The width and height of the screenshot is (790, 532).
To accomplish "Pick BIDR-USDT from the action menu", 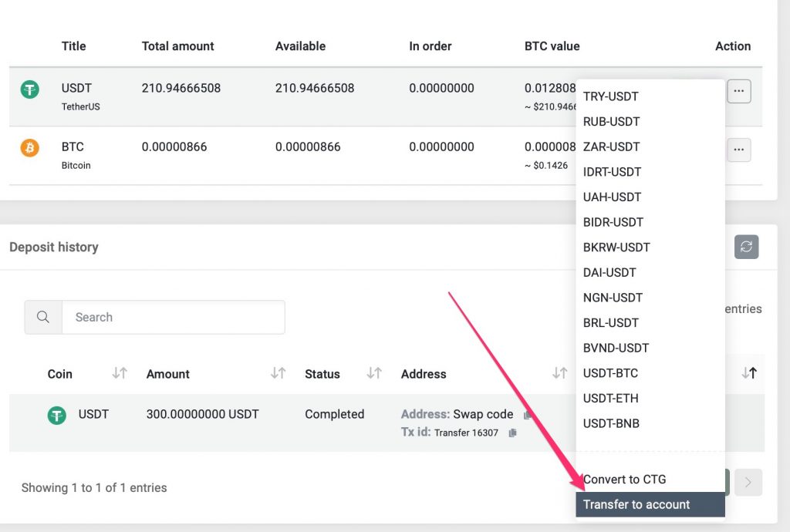I will 650,222.
